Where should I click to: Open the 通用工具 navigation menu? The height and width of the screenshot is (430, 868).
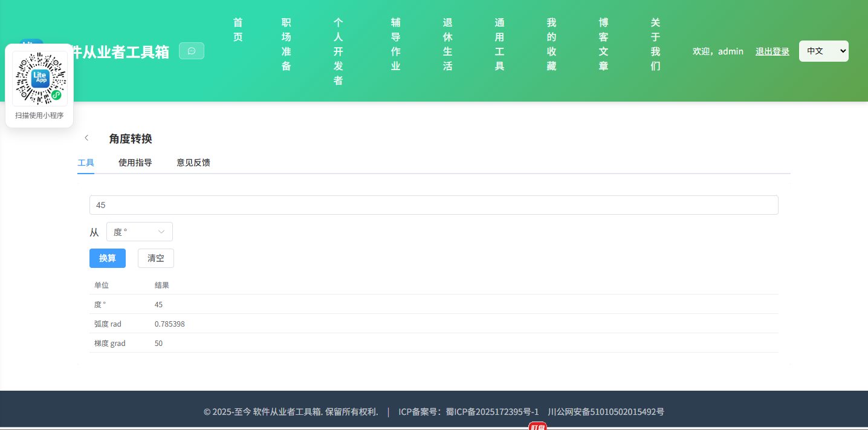499,44
